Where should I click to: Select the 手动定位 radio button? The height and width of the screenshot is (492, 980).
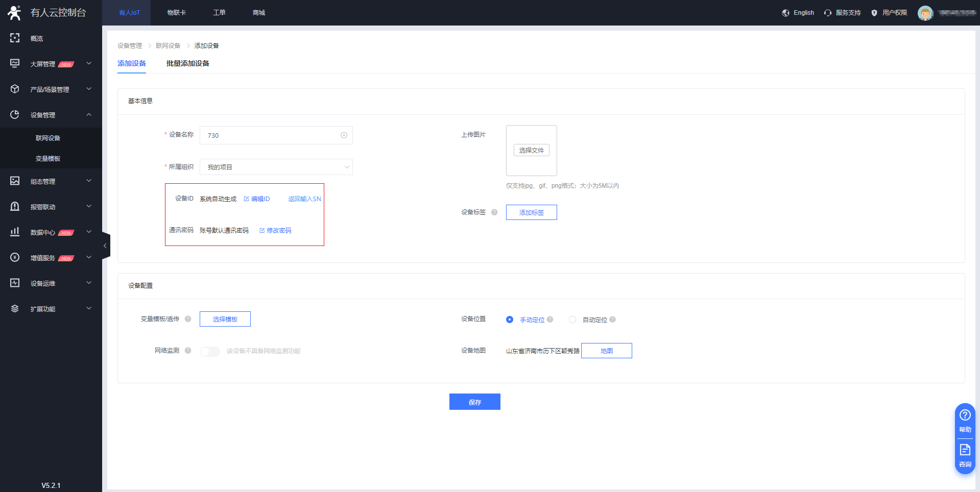point(510,319)
